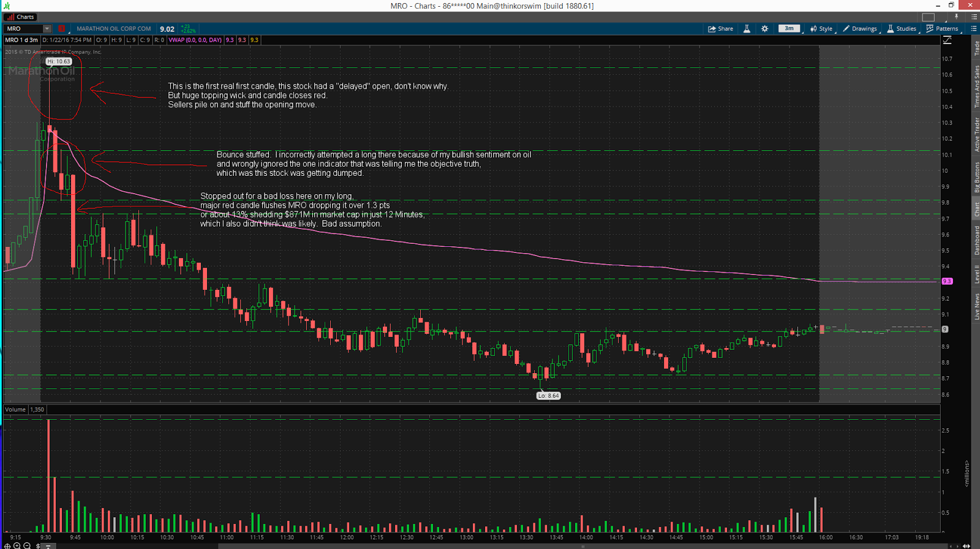The image size is (980, 549).
Task: Click the MRO symbol input field
Action: click(24, 29)
